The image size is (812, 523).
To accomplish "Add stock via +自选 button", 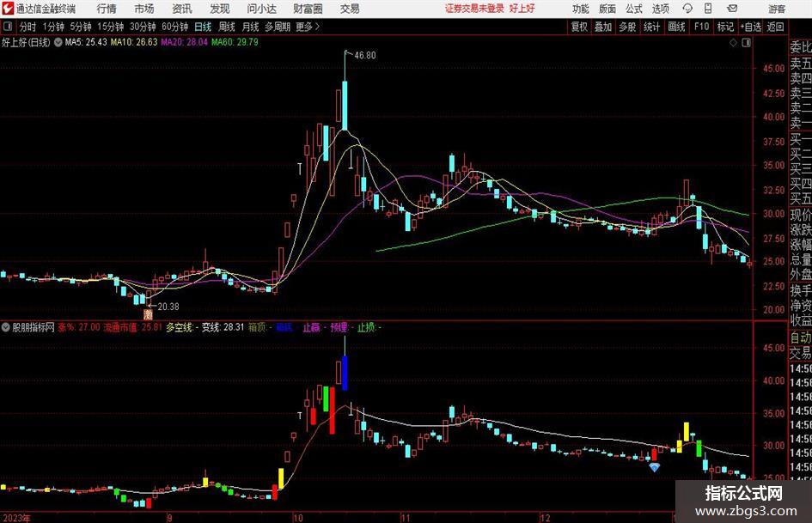I will (x=751, y=27).
